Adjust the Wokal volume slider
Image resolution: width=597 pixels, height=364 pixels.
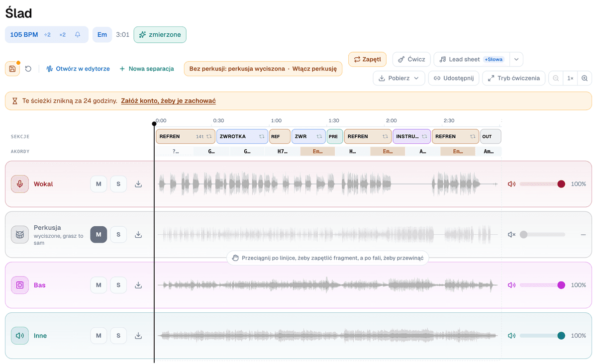point(542,184)
